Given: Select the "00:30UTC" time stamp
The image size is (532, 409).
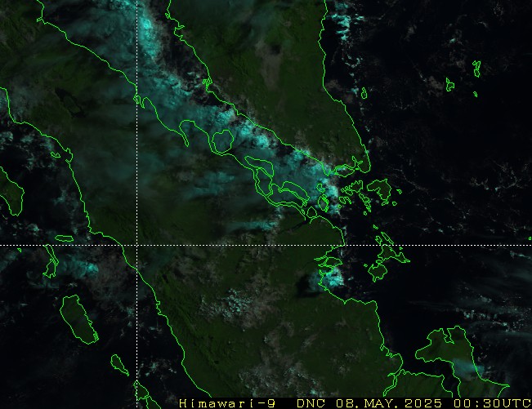Looking at the screenshot, I should click(x=492, y=403).
